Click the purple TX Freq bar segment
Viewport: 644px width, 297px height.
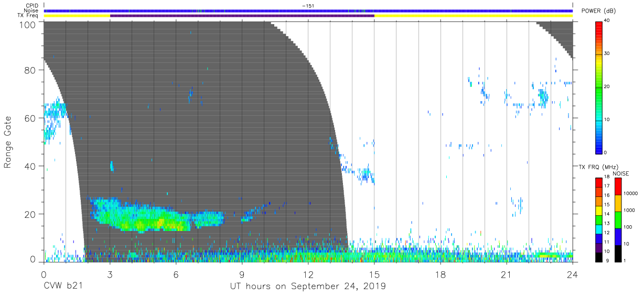242,16
